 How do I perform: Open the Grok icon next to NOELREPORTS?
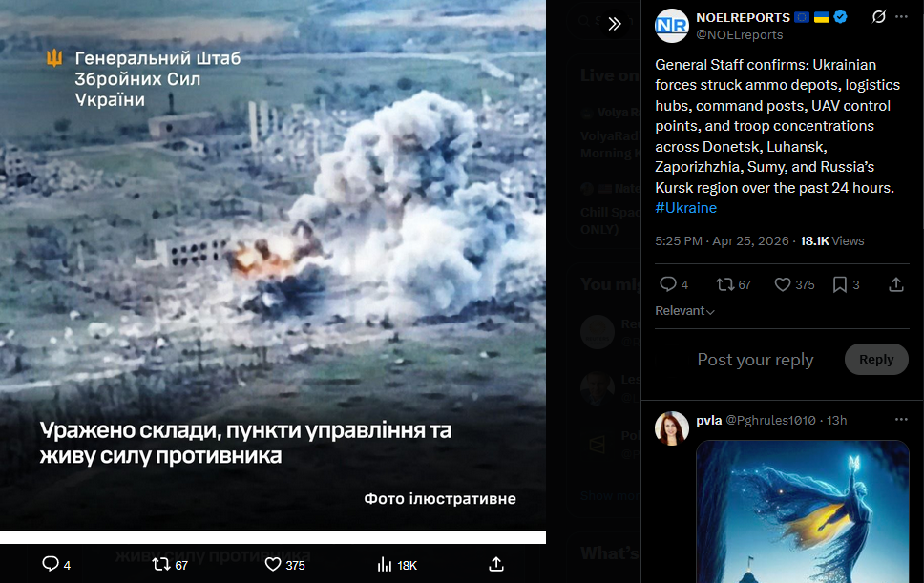[x=878, y=17]
